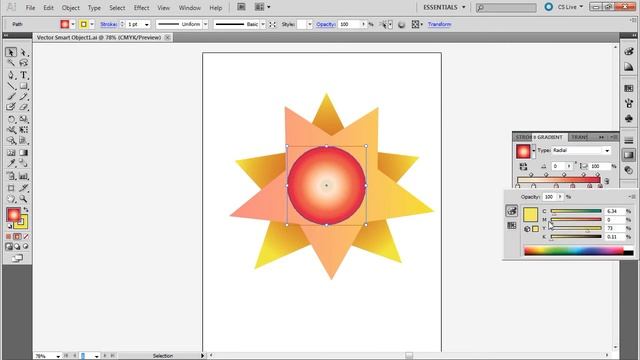This screenshot has height=360, width=640.
Task: Switch to the Transparency panel tab
Action: 580,137
